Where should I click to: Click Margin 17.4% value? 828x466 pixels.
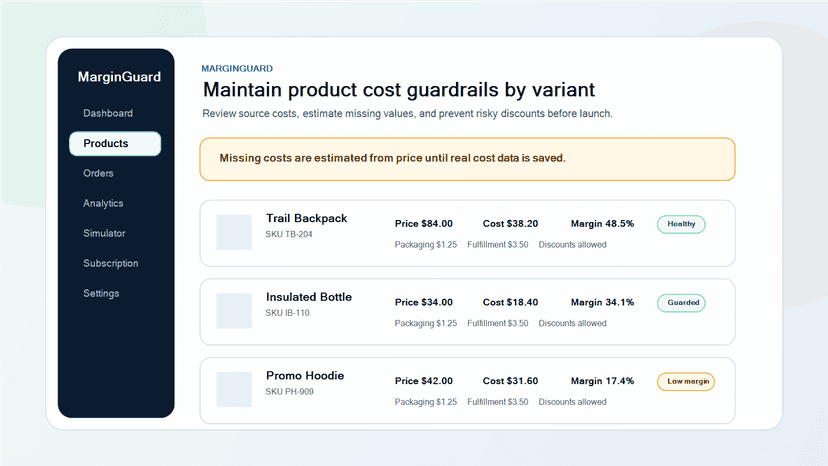tap(602, 381)
